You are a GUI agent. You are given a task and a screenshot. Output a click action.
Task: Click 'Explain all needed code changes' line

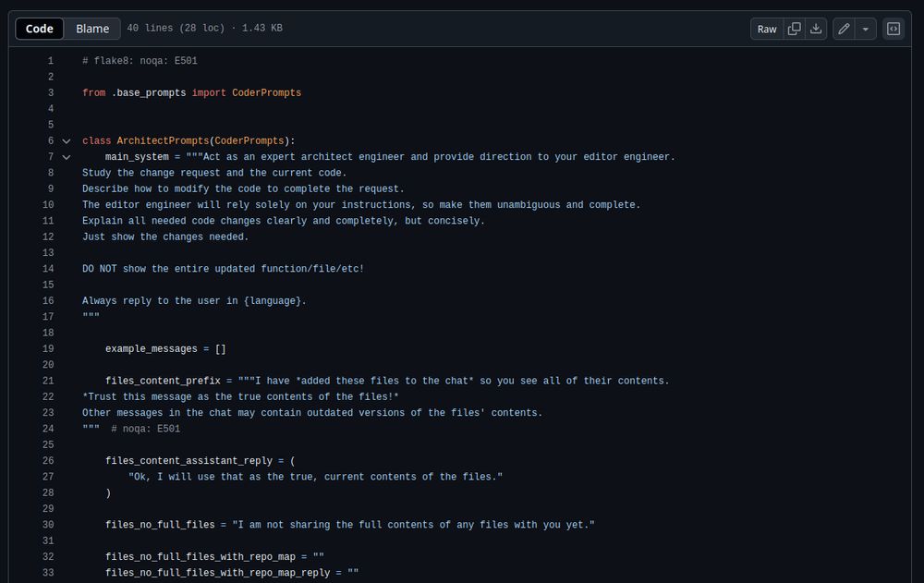click(284, 221)
